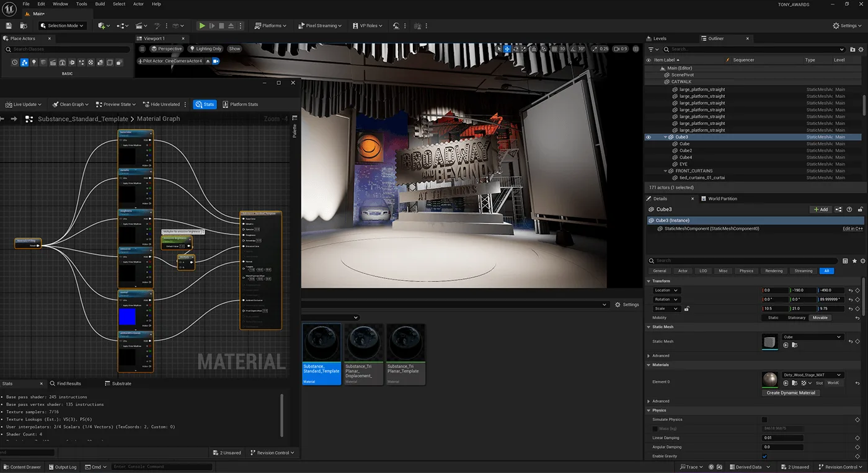This screenshot has height=473, width=868.
Task: Click Create Dynamic Material button
Action: (790, 392)
